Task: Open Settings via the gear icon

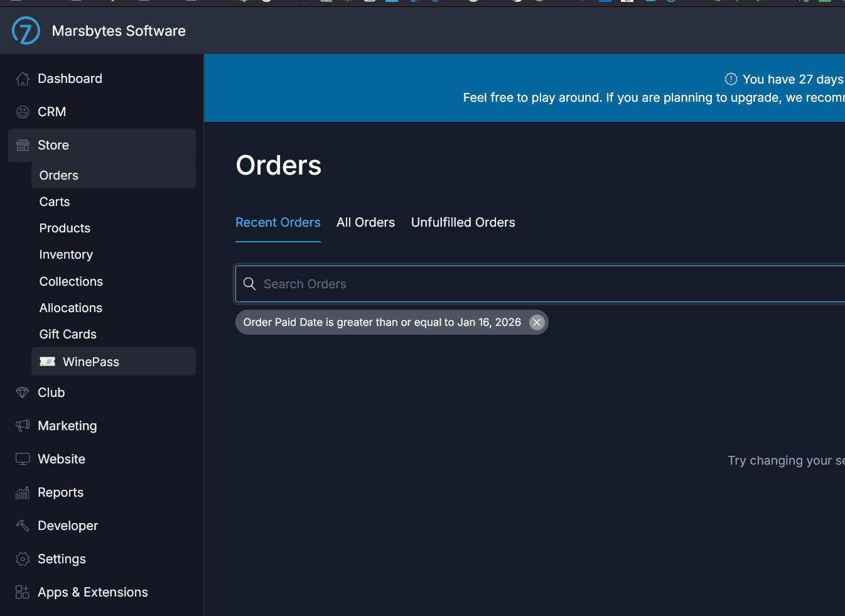Action: pos(23,559)
